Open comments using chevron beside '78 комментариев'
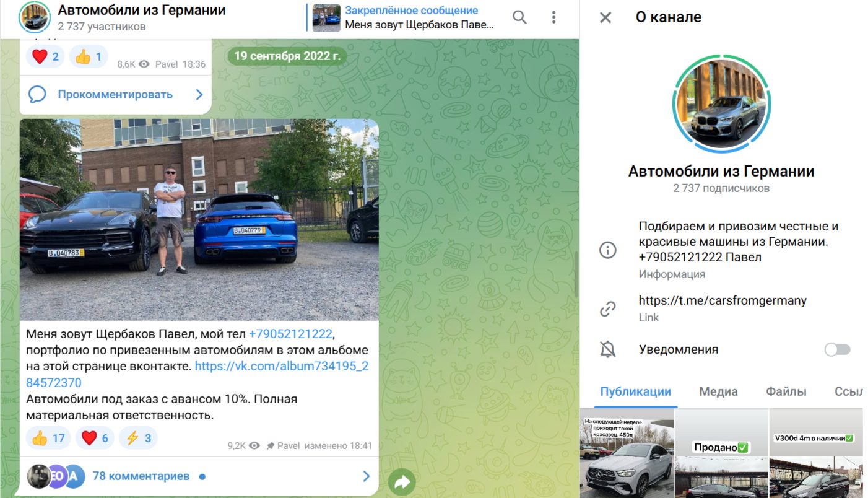The image size is (868, 498). tap(365, 476)
